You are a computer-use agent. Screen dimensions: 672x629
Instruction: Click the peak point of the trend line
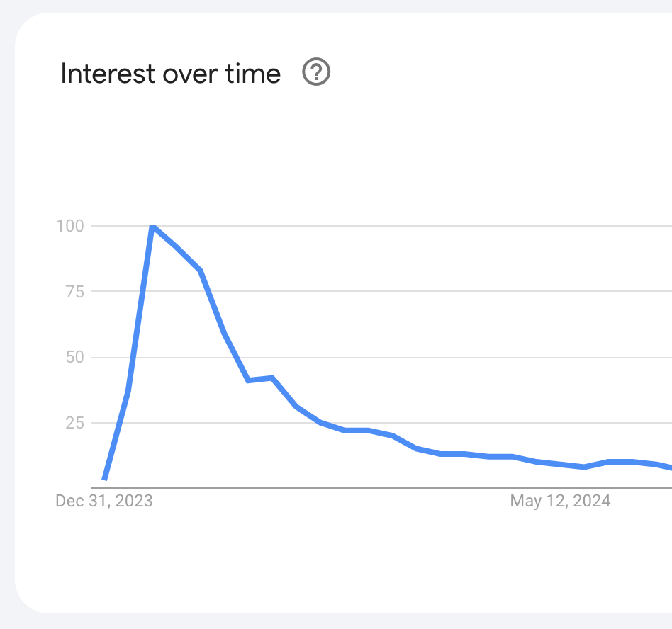coord(152,227)
